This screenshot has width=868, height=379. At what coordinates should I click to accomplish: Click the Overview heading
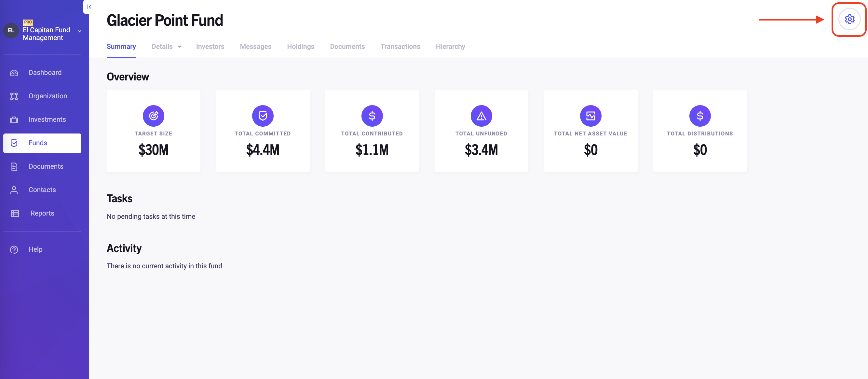128,77
